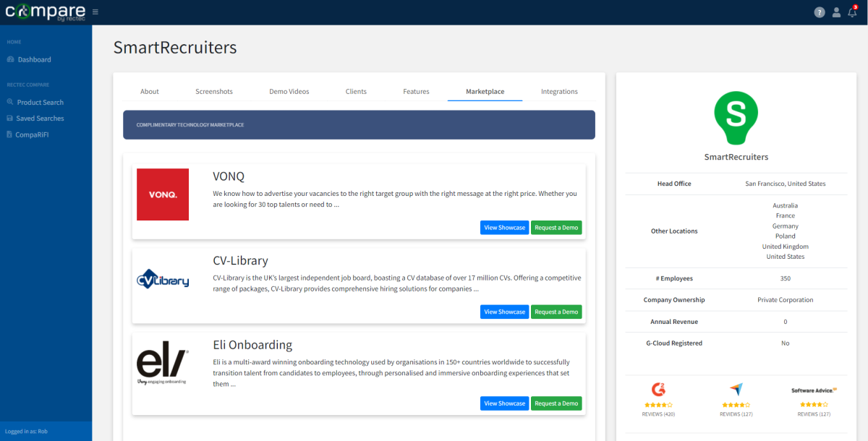This screenshot has width=868, height=441.
Task: Click the Compare by Rectec logo
Action: point(45,12)
